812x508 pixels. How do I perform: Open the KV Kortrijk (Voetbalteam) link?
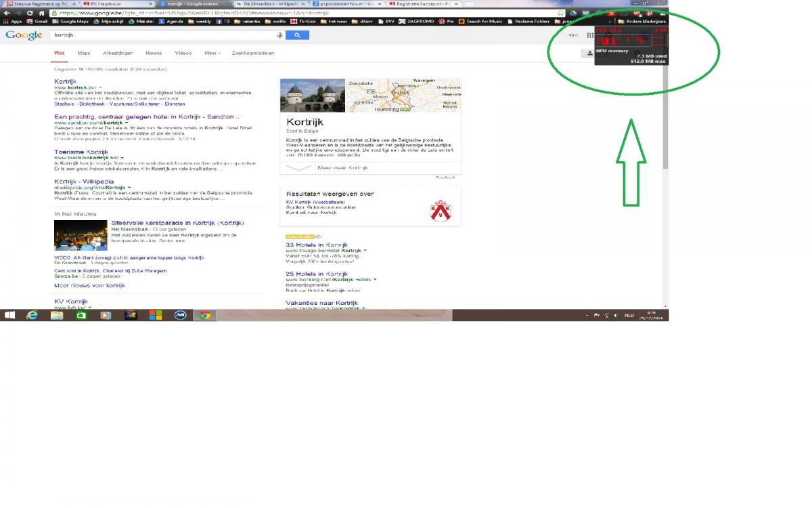pyautogui.click(x=316, y=203)
